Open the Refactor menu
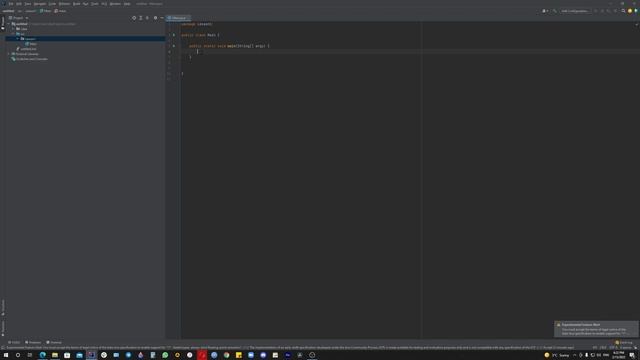 tap(64, 4)
